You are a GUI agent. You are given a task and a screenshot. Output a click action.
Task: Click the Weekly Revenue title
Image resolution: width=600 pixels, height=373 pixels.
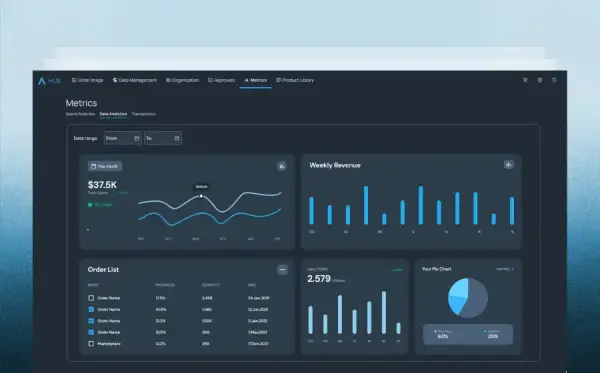click(335, 165)
